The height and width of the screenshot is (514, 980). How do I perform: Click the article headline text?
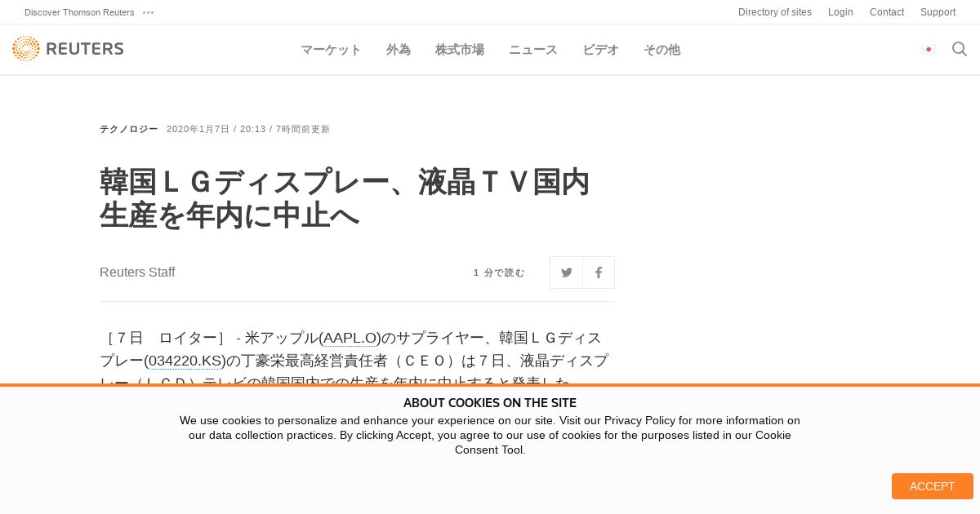345,198
